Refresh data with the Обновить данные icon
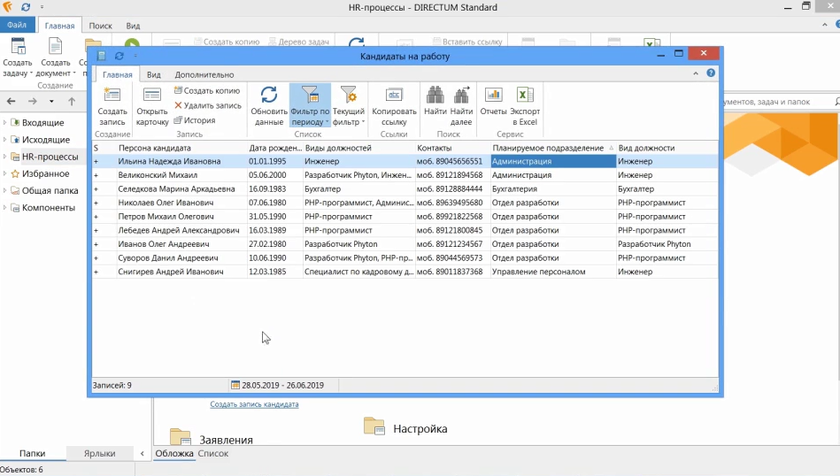This screenshot has height=476, width=840. coord(269,96)
